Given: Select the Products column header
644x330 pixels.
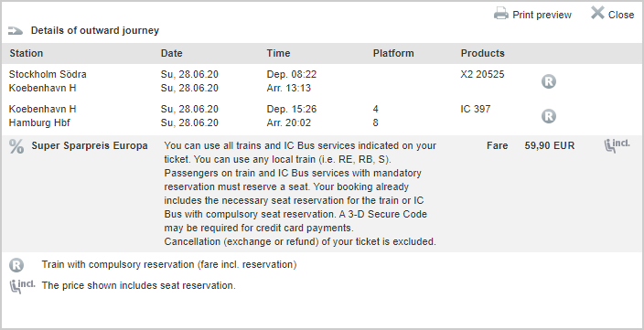Looking at the screenshot, I should [x=483, y=53].
